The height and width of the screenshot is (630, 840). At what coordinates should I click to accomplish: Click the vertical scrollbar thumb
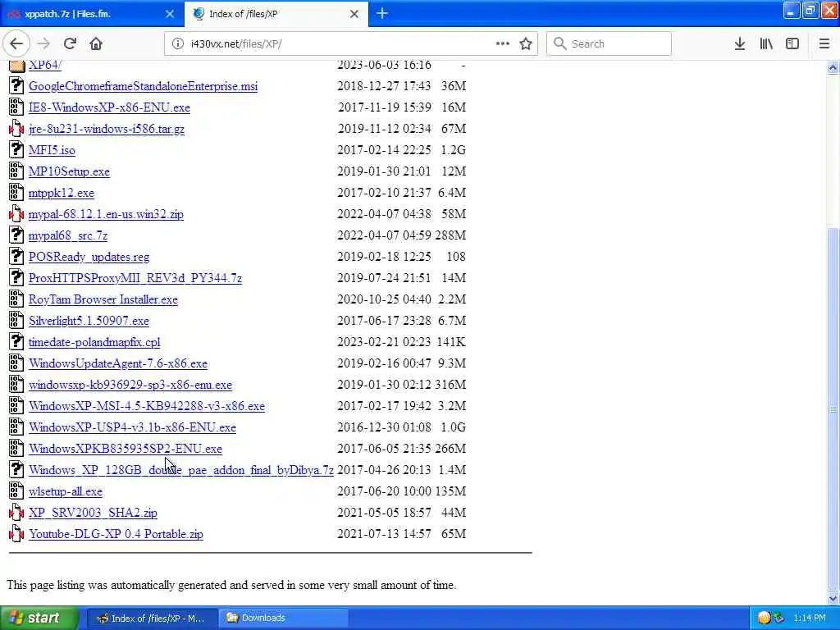(833, 409)
